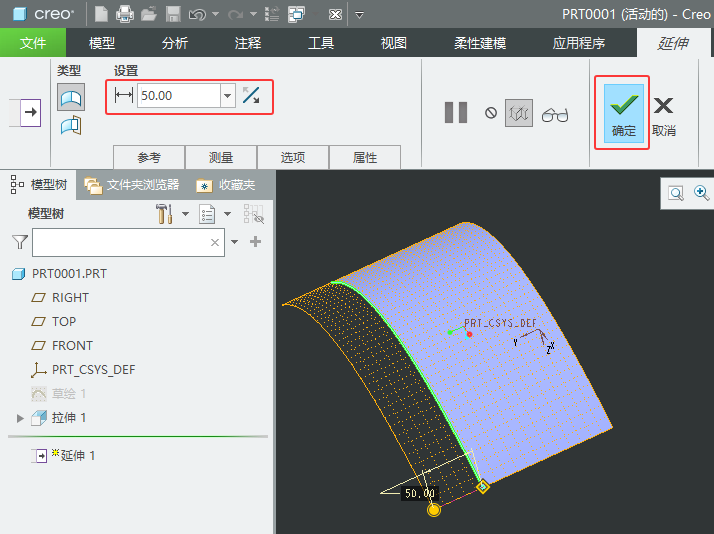Screen dimensions: 714x534
Task: Open the 分析 ribbon tab
Action: [174, 43]
